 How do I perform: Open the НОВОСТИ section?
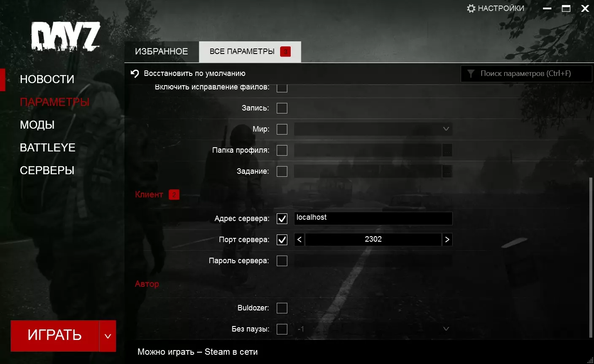point(47,79)
